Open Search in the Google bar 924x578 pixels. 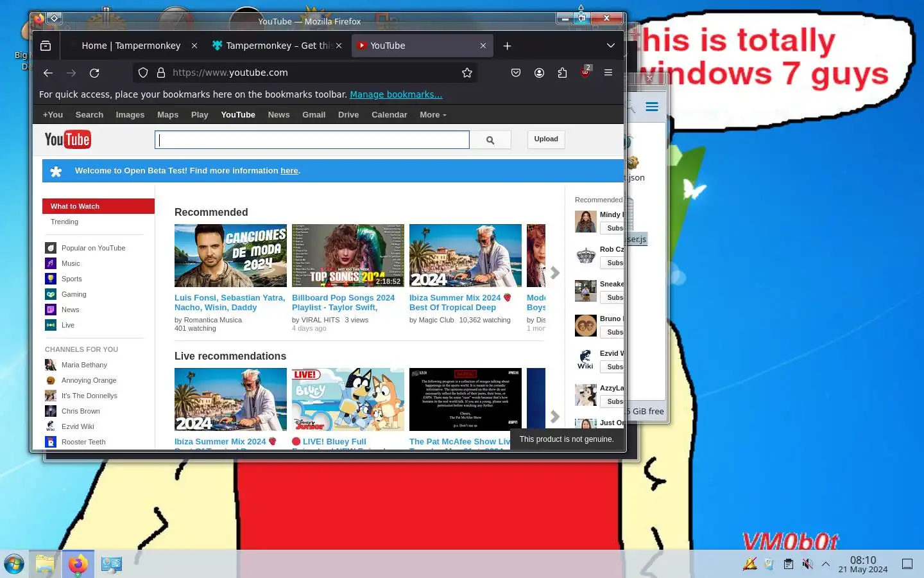coord(89,115)
